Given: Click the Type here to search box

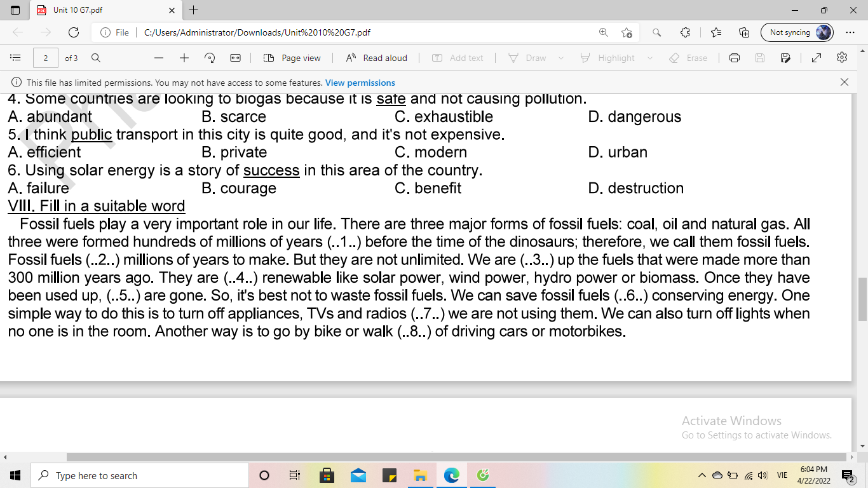Looking at the screenshot, I should point(140,475).
